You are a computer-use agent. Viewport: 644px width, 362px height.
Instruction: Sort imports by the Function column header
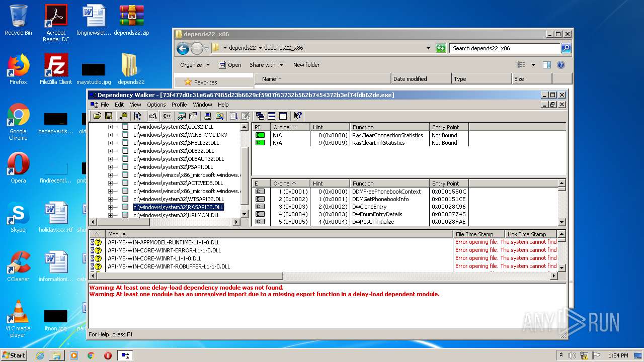389,127
